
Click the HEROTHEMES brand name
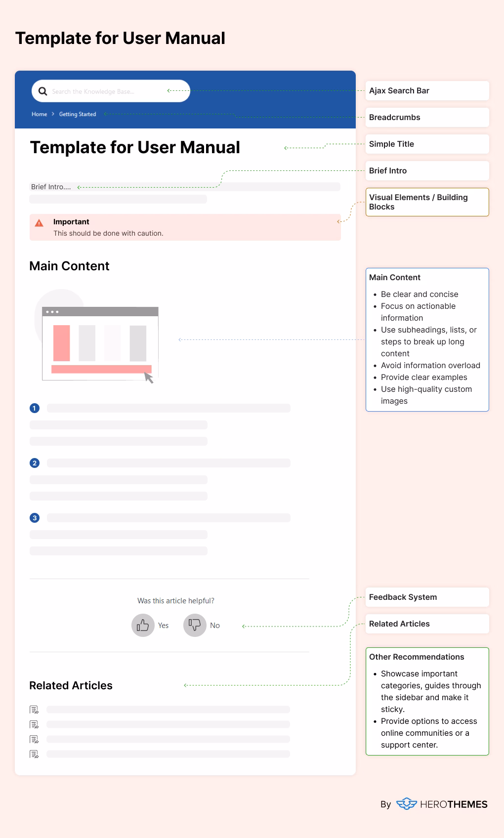click(454, 804)
